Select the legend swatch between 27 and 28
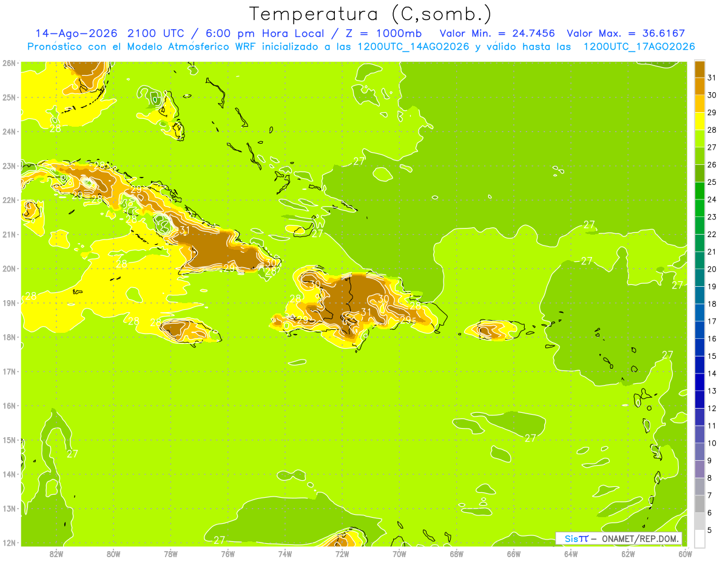This screenshot has height=562, width=728. pos(699,138)
